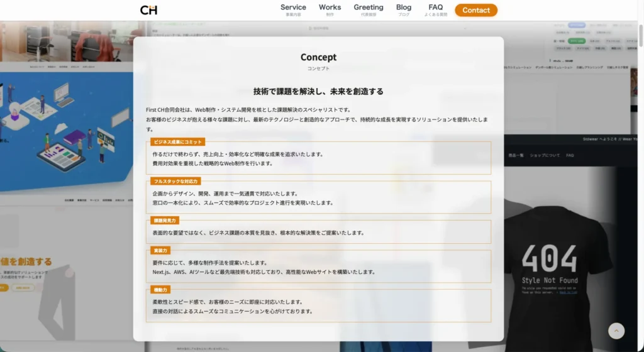Go to the Greeting section
644x352 pixels.
(x=369, y=10)
